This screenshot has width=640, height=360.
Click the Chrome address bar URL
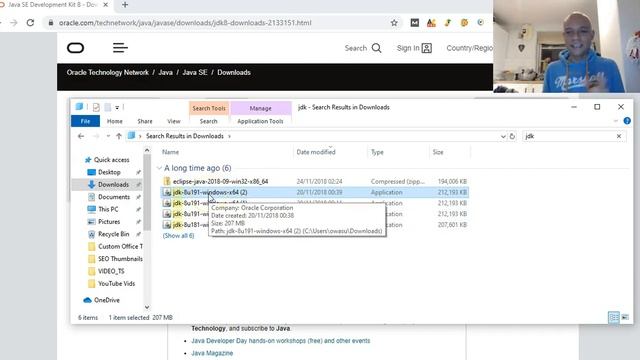(x=185, y=23)
